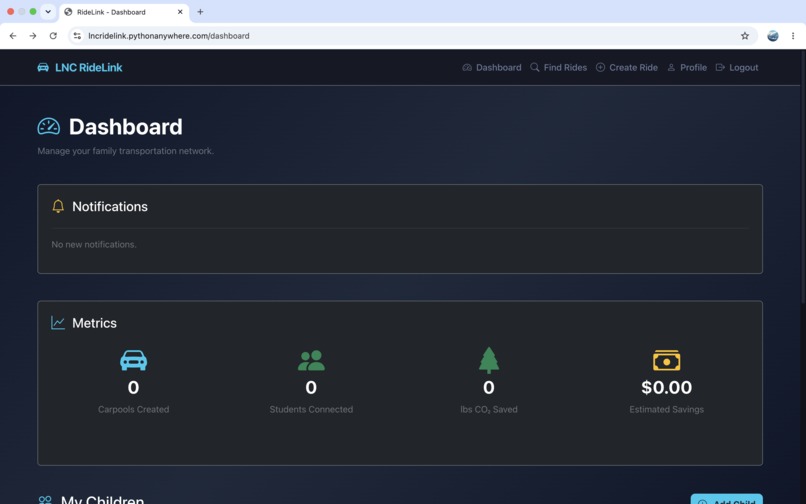
Task: Click the 'Carpools Created' label
Action: click(134, 409)
